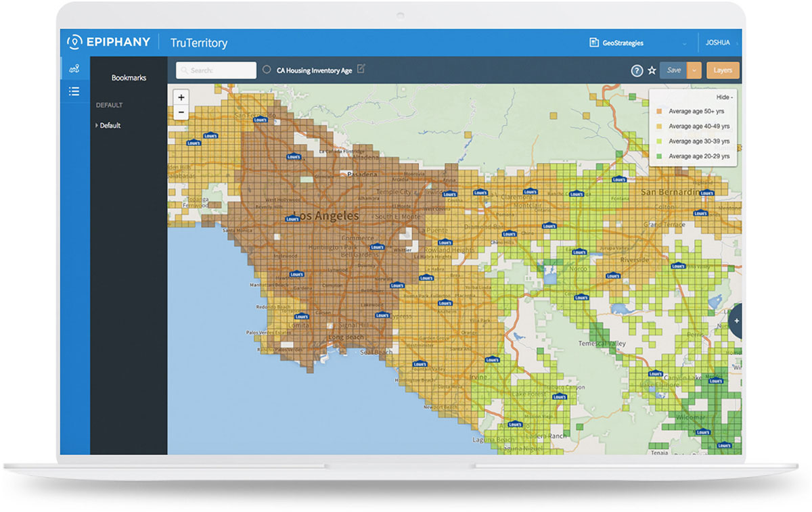Click the CA Housing Inventory Age title
The width and height of the screenshot is (812, 512).
(314, 70)
